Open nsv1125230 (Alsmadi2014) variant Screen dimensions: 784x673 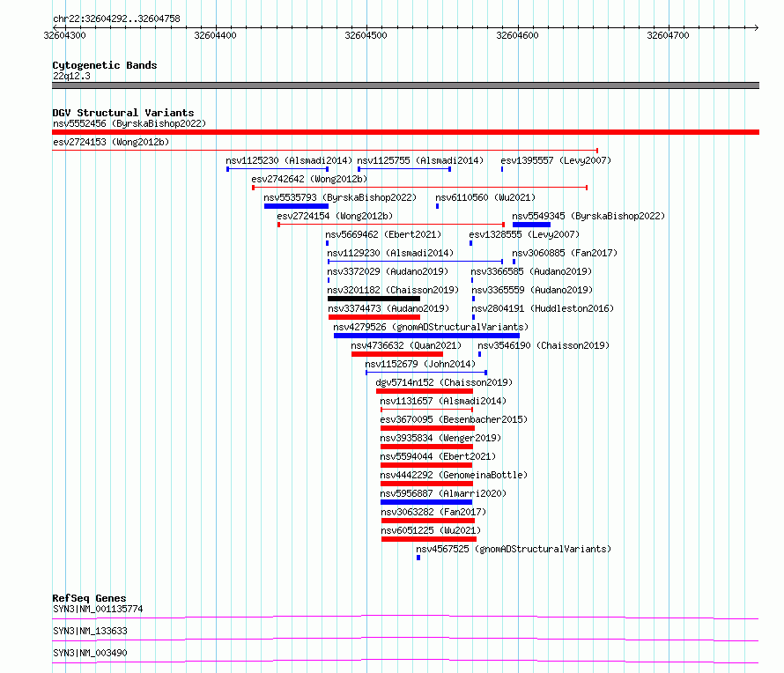click(289, 160)
